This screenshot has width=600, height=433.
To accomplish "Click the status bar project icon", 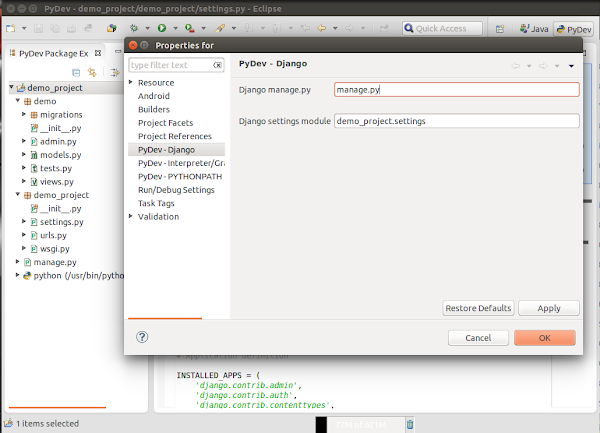I will [x=8, y=423].
